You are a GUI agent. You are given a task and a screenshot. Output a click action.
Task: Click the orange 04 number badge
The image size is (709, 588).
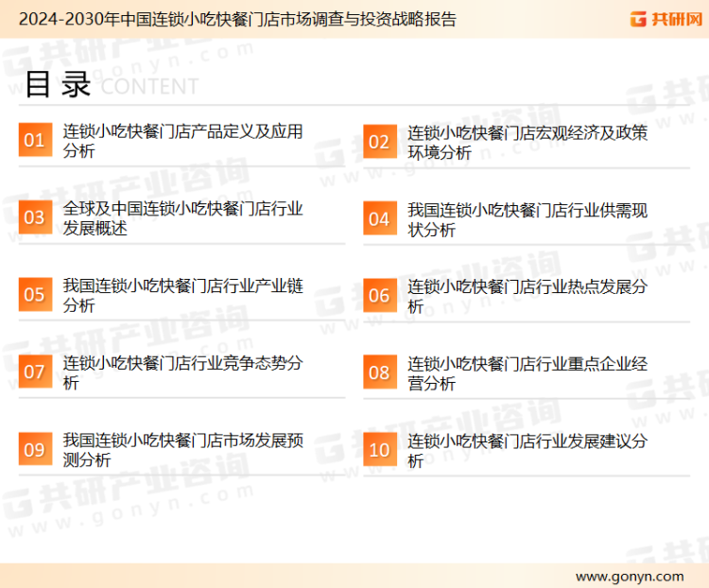380,218
